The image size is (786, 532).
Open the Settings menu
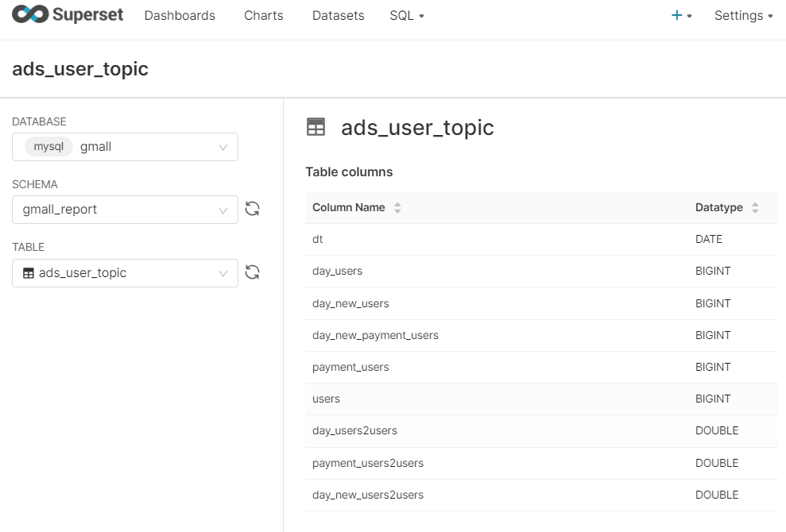[743, 16]
